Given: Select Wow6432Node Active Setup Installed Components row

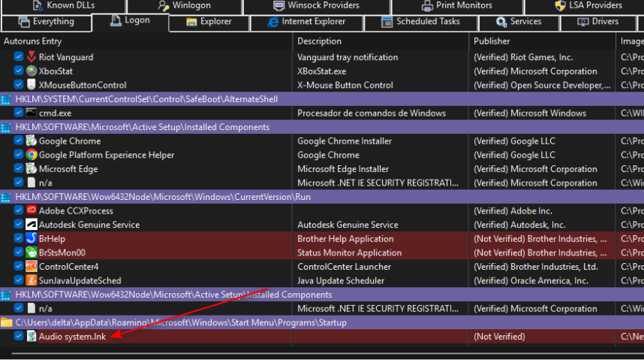Looking at the screenshot, I should pyautogui.click(x=322, y=295).
